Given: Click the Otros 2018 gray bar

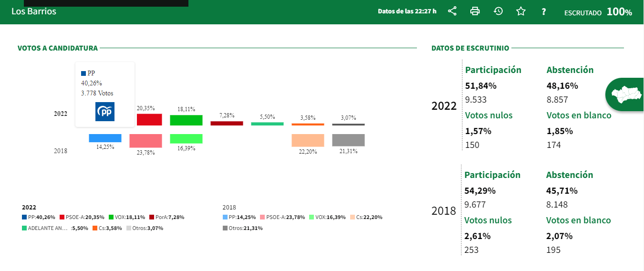Looking at the screenshot, I should (x=348, y=140).
